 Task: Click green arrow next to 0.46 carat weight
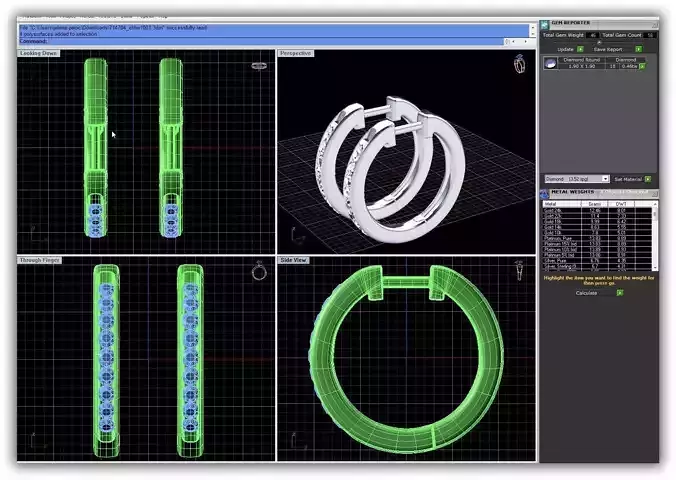[x=642, y=66]
